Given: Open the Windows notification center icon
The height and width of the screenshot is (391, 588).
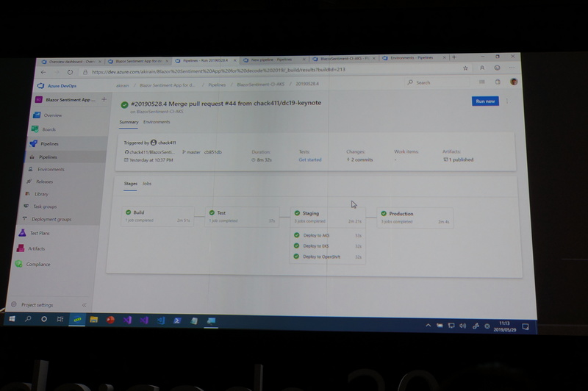Looking at the screenshot, I should tap(526, 327).
